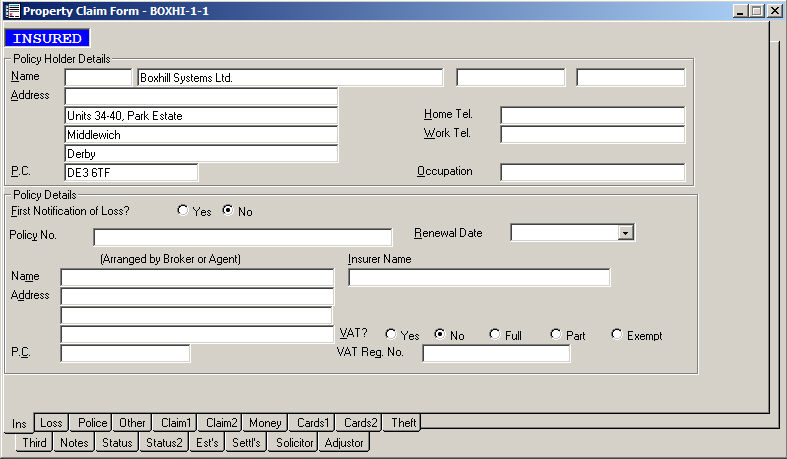
Task: Set VAT status to Exempt
Action: pos(617,335)
